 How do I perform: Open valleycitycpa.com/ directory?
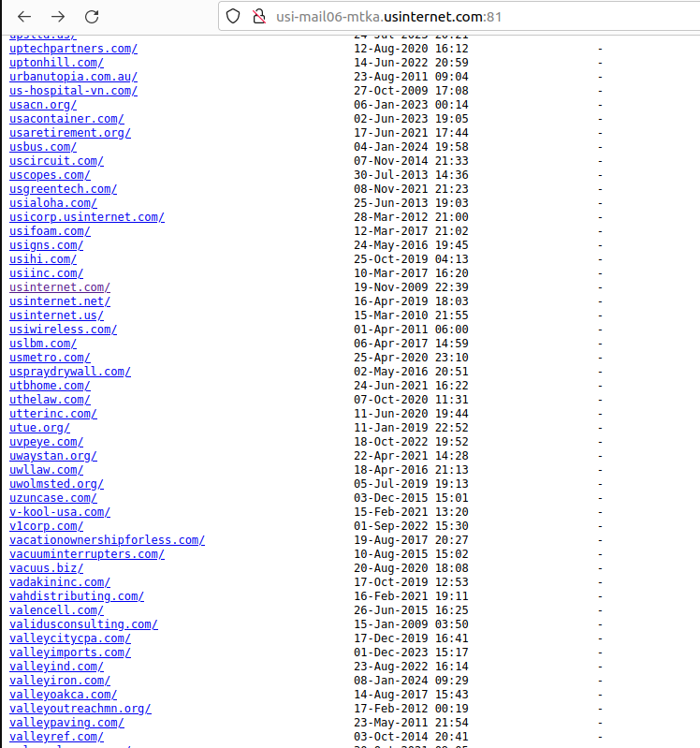(x=70, y=638)
